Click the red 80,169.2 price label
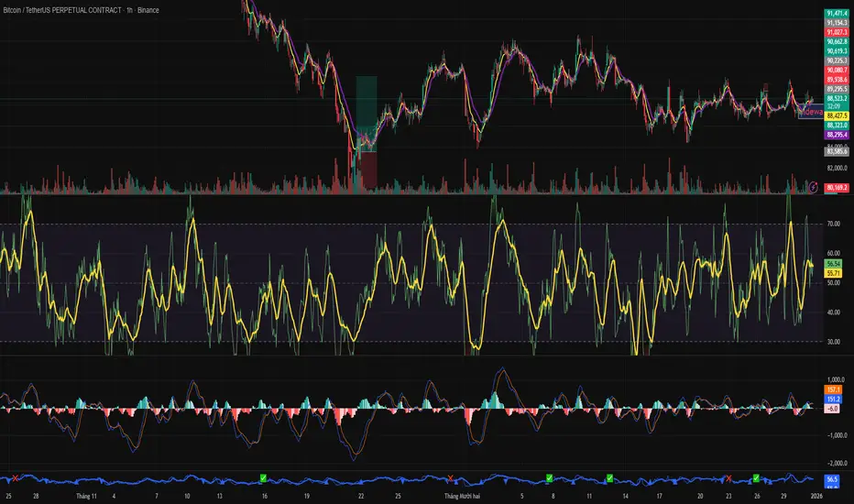The height and width of the screenshot is (504, 854). click(x=837, y=188)
